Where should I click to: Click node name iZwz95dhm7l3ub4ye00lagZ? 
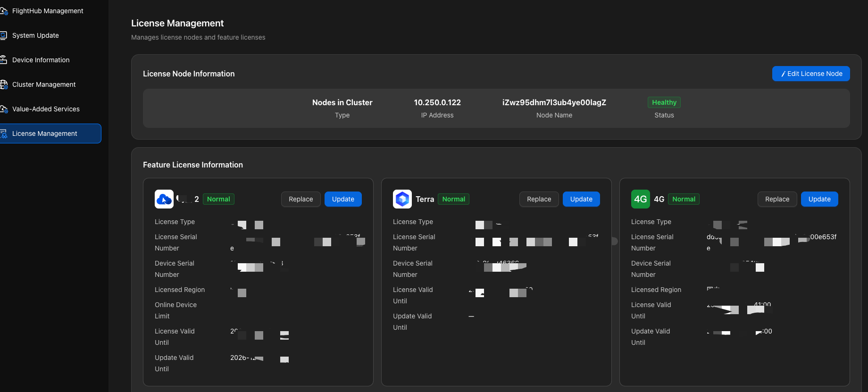pos(554,102)
